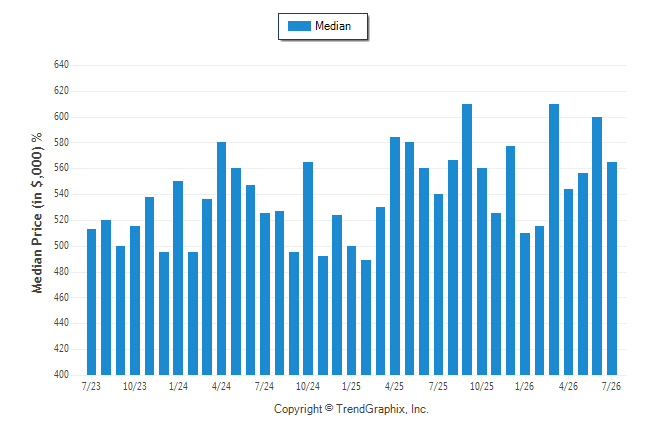Click the 4/24 bar reaching 580
This screenshot has height=434, width=646.
coord(221,258)
